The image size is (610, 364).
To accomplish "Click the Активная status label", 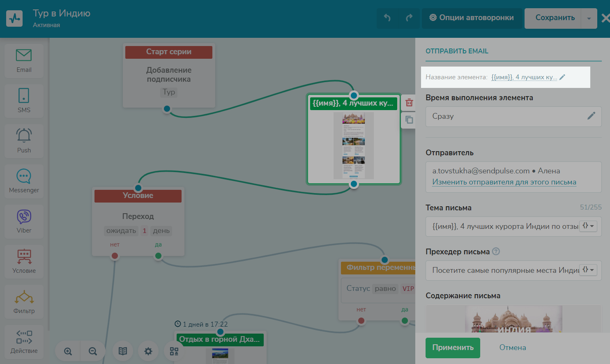I will click(46, 25).
